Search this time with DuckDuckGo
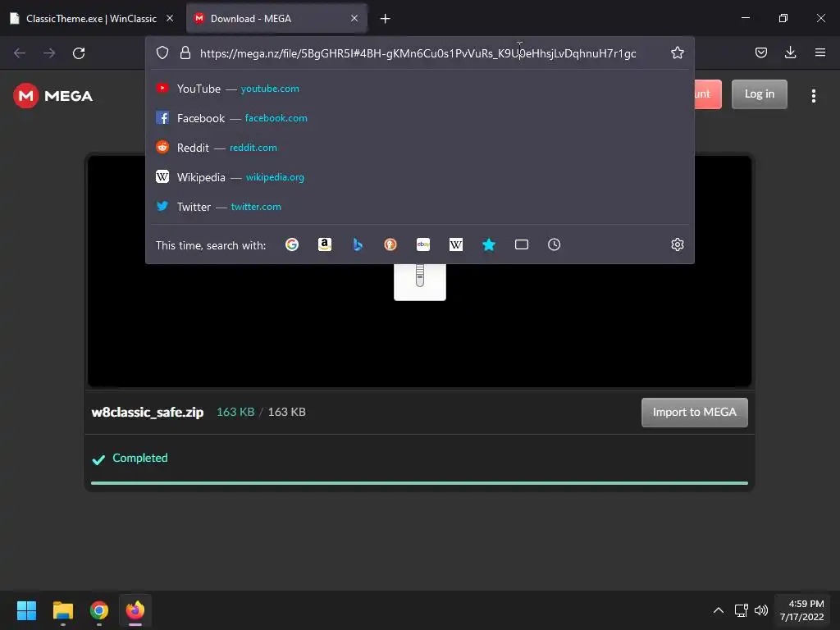840x630 pixels. [x=390, y=244]
